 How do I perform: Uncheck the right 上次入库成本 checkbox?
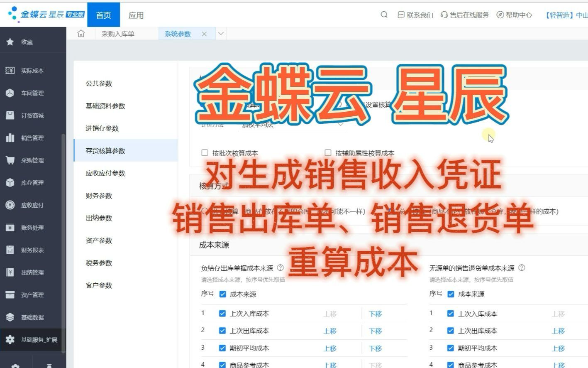coord(451,314)
